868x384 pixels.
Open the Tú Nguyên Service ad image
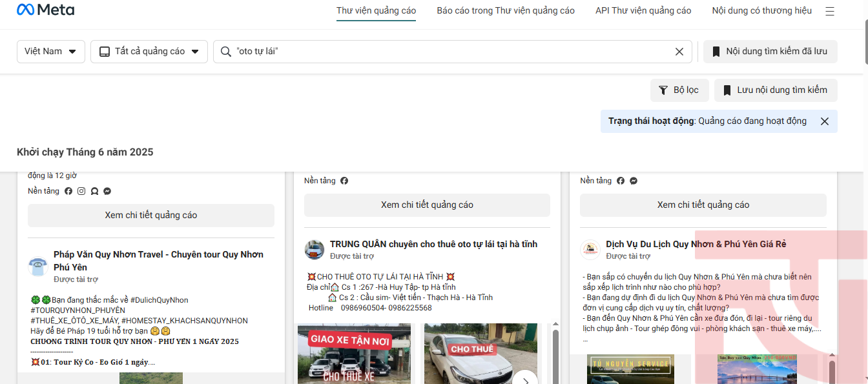(630, 369)
